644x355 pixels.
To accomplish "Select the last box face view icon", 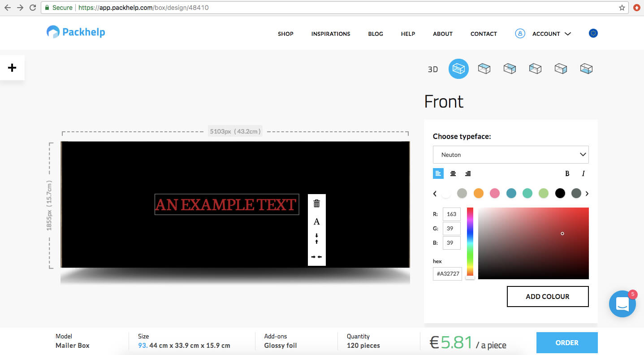I will pos(586,69).
